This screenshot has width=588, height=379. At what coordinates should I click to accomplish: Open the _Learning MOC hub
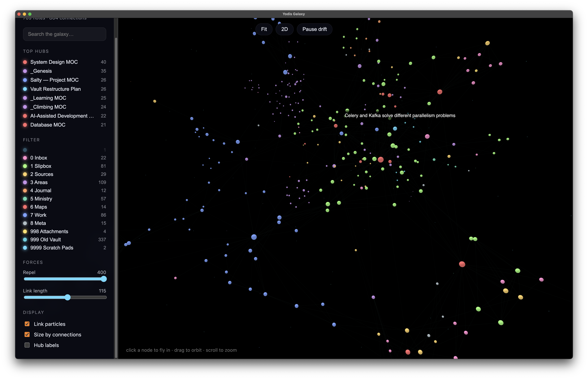[64, 98]
